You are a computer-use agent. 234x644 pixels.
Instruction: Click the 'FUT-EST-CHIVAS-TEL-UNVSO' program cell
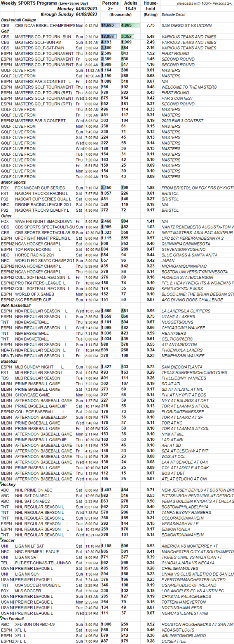pos(43,563)
